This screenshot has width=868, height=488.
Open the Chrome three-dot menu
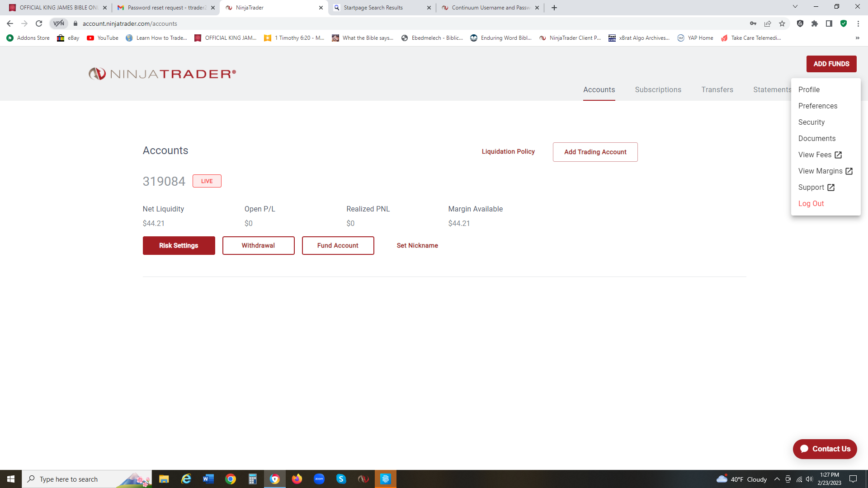tap(858, 23)
